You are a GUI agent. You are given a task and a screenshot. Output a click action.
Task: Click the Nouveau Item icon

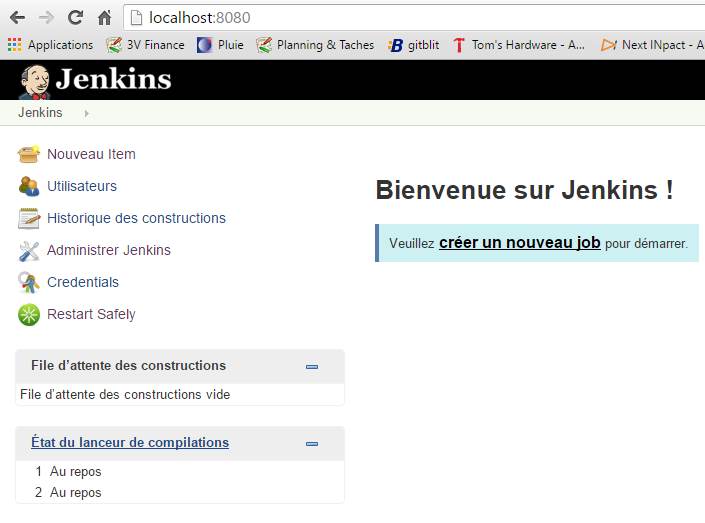click(29, 154)
